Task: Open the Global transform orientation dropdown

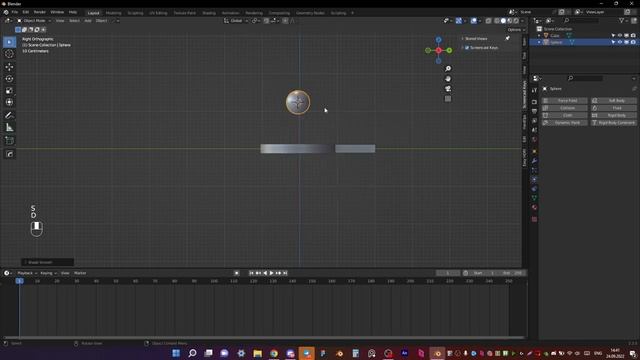Action: coord(236,21)
